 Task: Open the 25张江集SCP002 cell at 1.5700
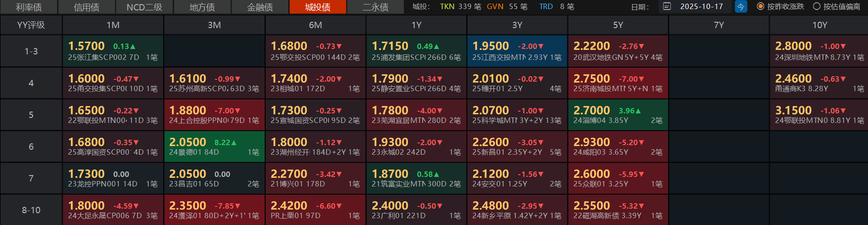[x=113, y=51]
